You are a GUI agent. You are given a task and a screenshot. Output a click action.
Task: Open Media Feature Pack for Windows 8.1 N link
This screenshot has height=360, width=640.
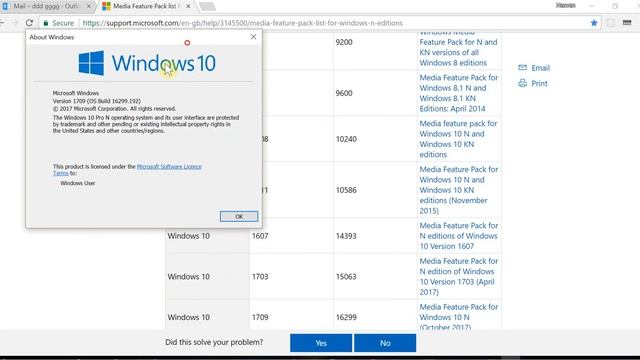(x=459, y=93)
